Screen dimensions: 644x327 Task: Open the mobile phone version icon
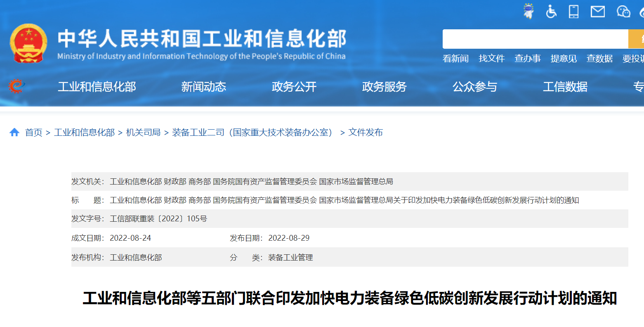click(x=573, y=11)
